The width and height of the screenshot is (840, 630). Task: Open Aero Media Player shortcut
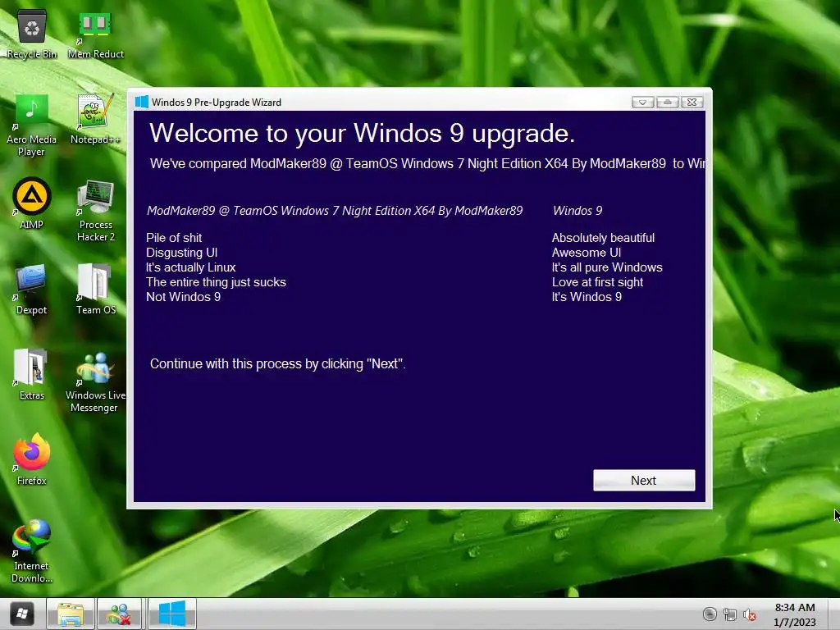pos(32,125)
